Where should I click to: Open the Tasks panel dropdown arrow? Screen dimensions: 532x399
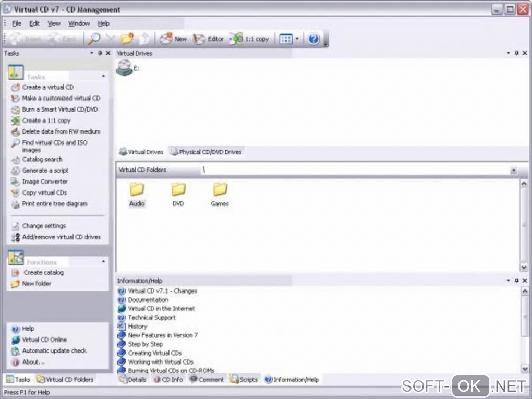pyautogui.click(x=92, y=53)
